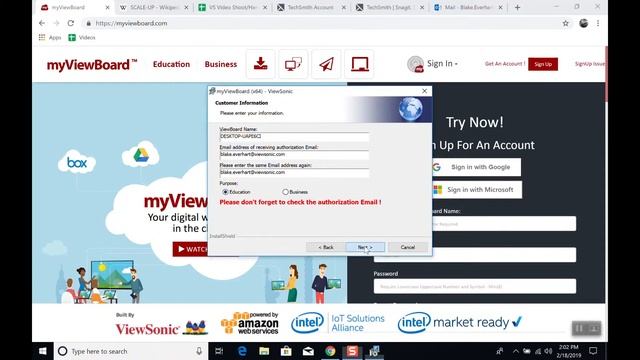Open the SignUp Issue link
640x360 pixels.
(x=590, y=64)
